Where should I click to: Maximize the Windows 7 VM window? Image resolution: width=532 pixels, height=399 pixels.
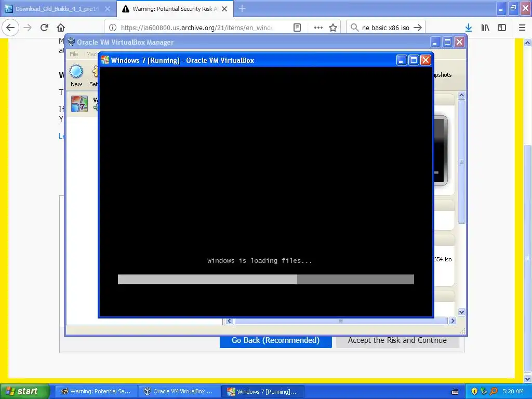414,60
